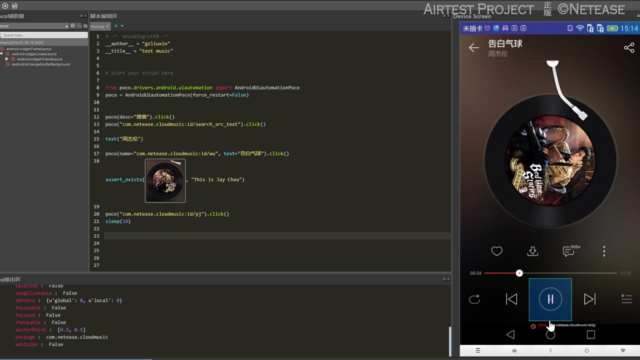Click the 'anchorPoint' property row in log
The image size is (640, 360).
coord(50,330)
